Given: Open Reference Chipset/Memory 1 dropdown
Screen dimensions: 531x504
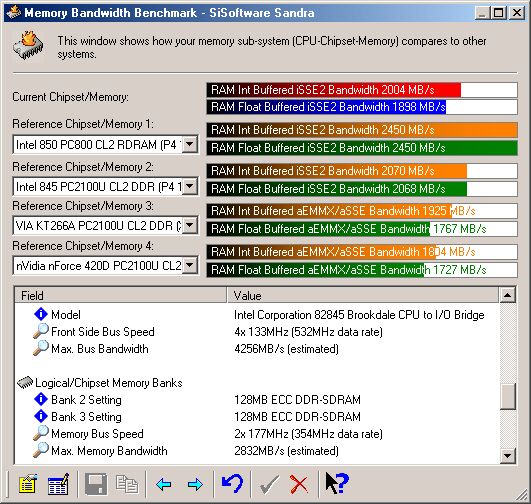Looking at the screenshot, I should (x=190, y=145).
